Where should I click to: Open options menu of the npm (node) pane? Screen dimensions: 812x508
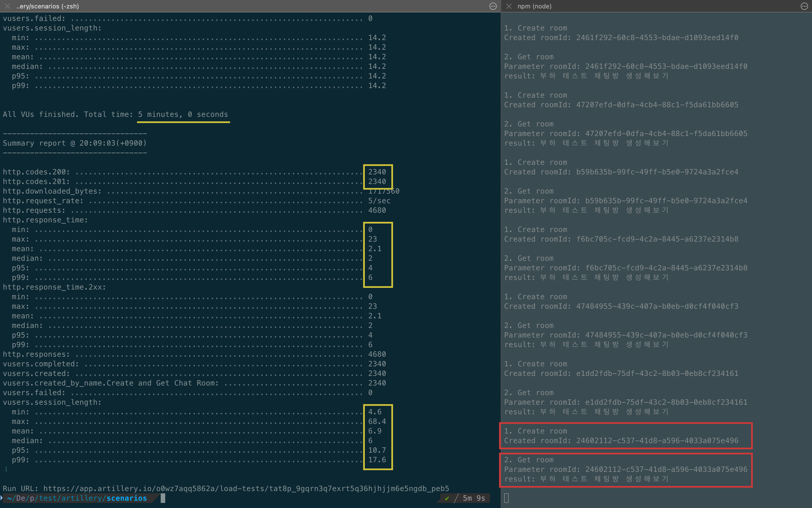pos(804,6)
